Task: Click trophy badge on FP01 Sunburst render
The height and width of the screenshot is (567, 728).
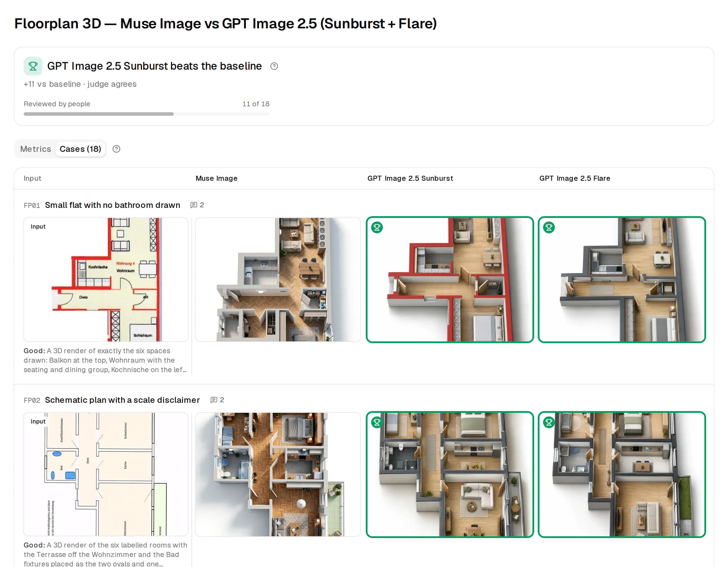Action: pos(377,227)
